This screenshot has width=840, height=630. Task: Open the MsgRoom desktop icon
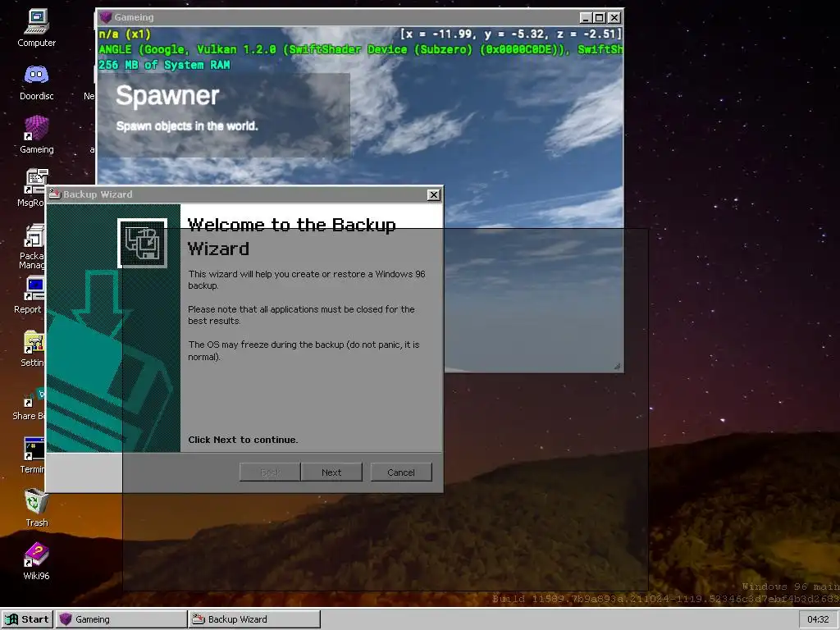pyautogui.click(x=33, y=188)
